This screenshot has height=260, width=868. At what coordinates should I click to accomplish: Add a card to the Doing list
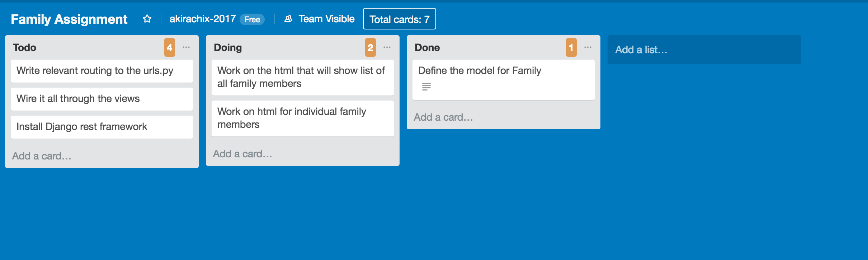[x=242, y=154]
